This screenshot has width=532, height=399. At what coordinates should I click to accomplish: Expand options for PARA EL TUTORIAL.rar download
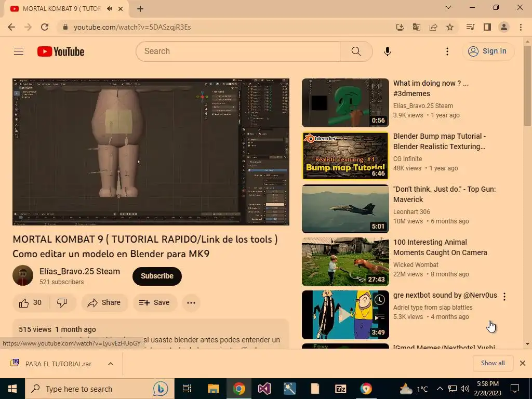tap(111, 364)
